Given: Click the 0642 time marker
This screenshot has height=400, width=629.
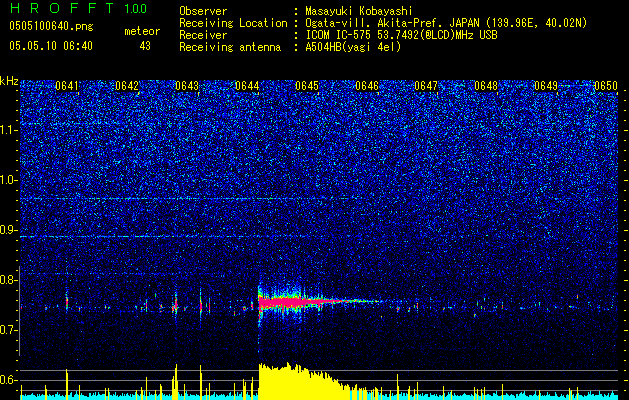Looking at the screenshot, I should [x=127, y=86].
